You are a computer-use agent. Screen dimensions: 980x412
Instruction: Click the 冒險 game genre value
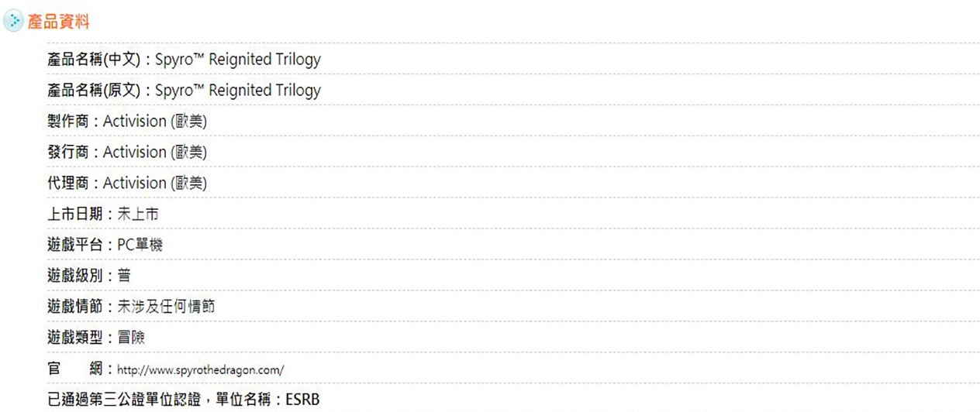131,338
